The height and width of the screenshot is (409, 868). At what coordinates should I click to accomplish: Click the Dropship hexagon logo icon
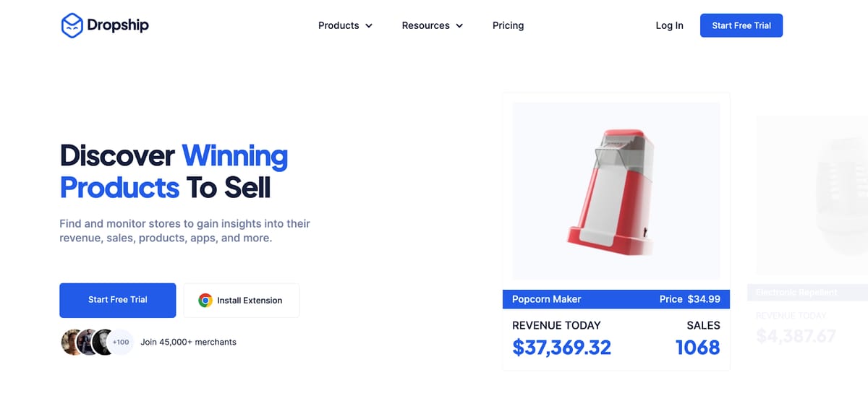[x=72, y=25]
